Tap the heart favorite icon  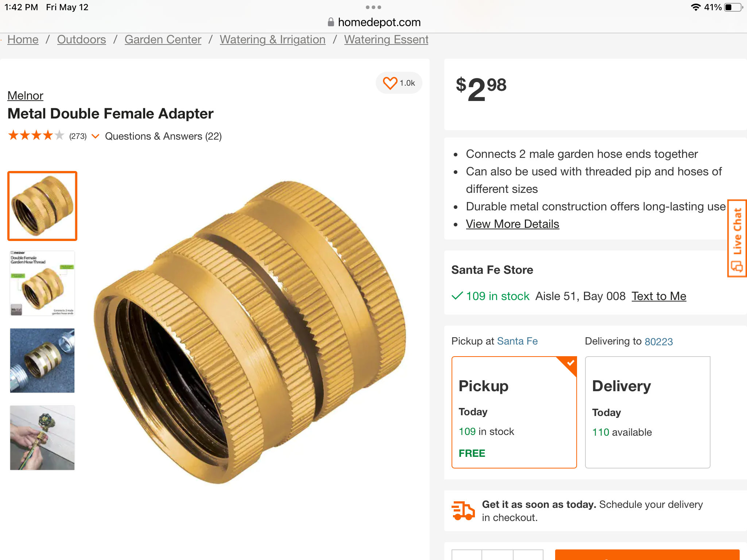click(390, 83)
